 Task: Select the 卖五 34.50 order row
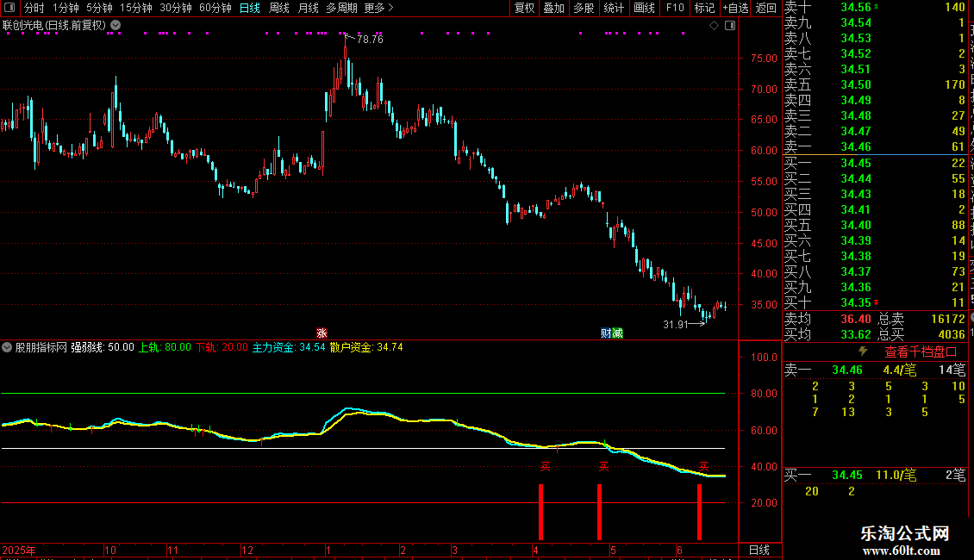point(875,84)
